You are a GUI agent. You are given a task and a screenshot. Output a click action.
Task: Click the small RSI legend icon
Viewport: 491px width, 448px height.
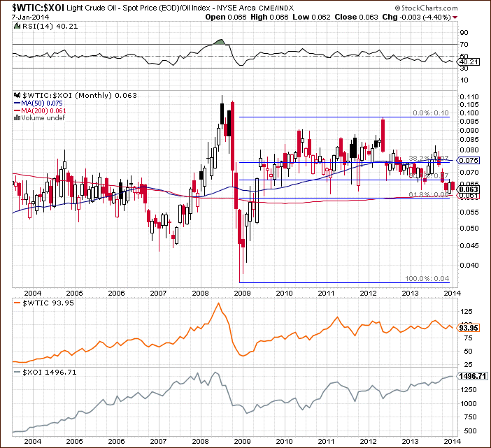point(17,27)
